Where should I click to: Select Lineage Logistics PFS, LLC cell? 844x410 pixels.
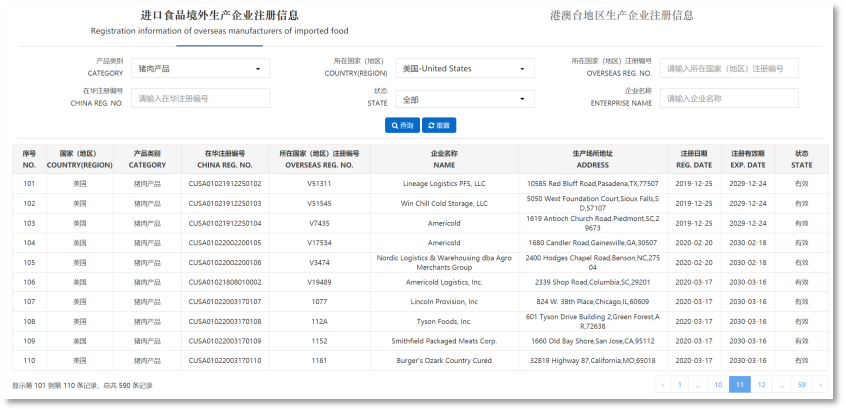[x=444, y=184]
